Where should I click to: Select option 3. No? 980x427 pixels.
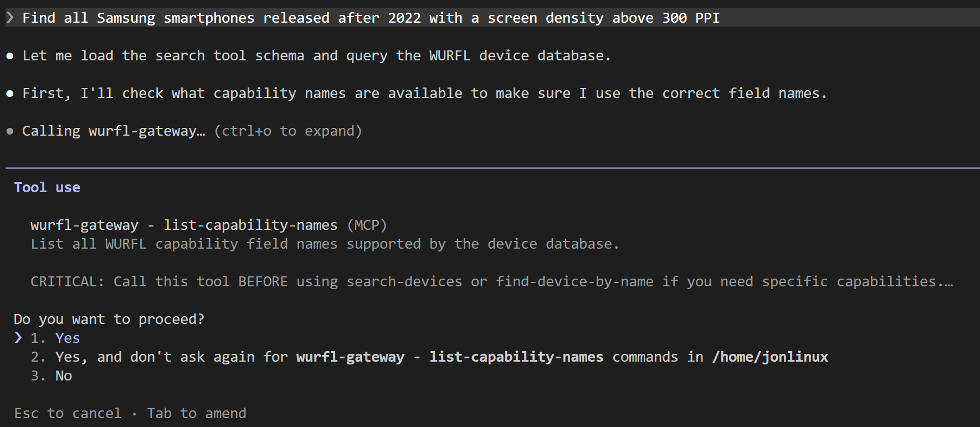click(x=52, y=375)
